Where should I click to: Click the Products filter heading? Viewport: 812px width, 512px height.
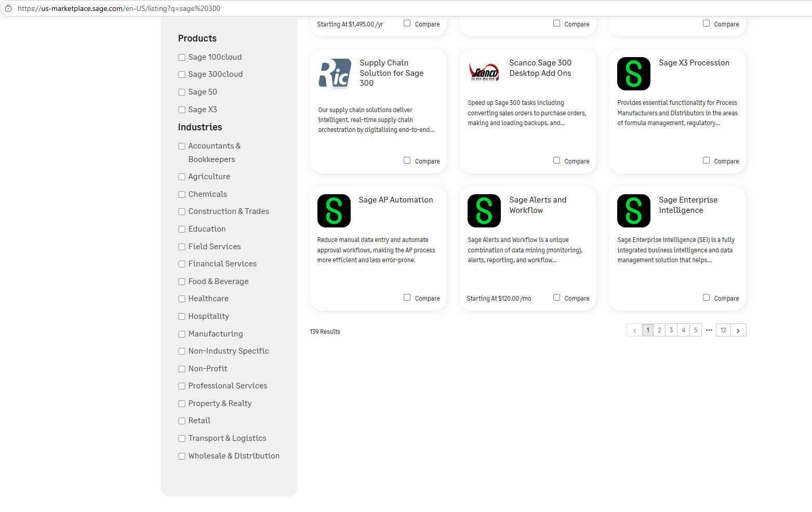(197, 38)
